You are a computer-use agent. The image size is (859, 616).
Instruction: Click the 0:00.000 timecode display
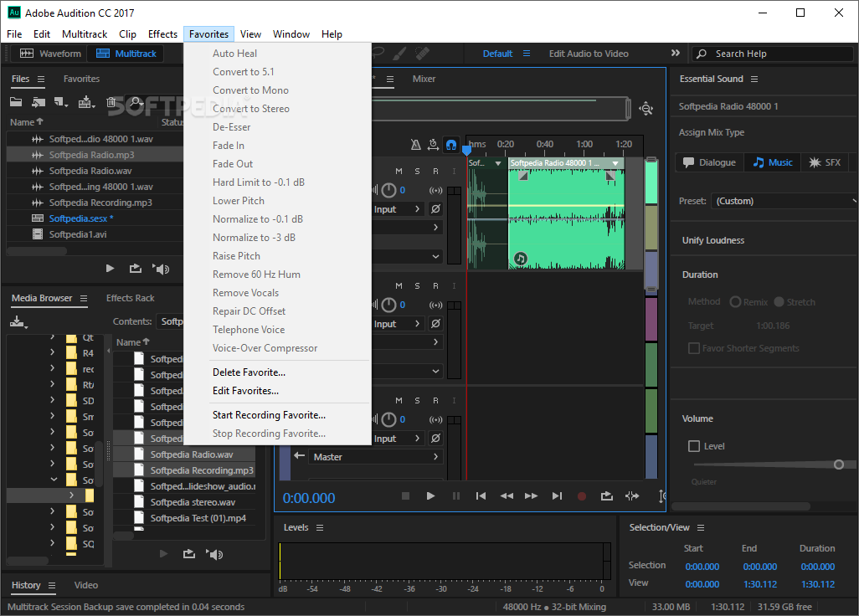click(x=309, y=498)
